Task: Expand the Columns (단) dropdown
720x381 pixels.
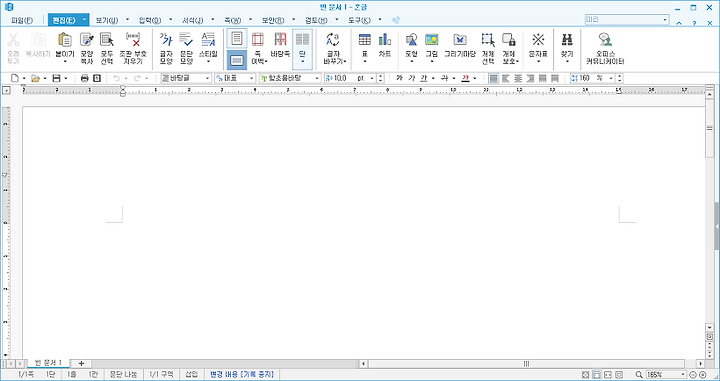Action: pos(302,61)
